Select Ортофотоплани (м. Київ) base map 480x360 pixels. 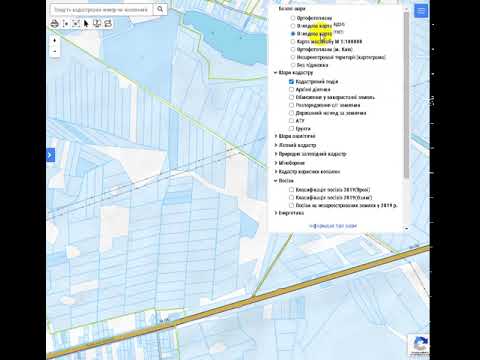coord(293,49)
